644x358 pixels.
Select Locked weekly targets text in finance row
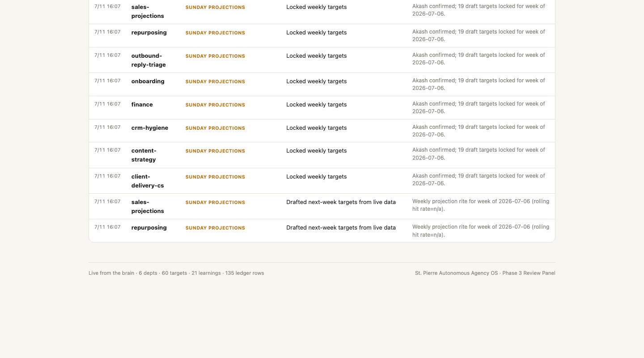pos(317,104)
